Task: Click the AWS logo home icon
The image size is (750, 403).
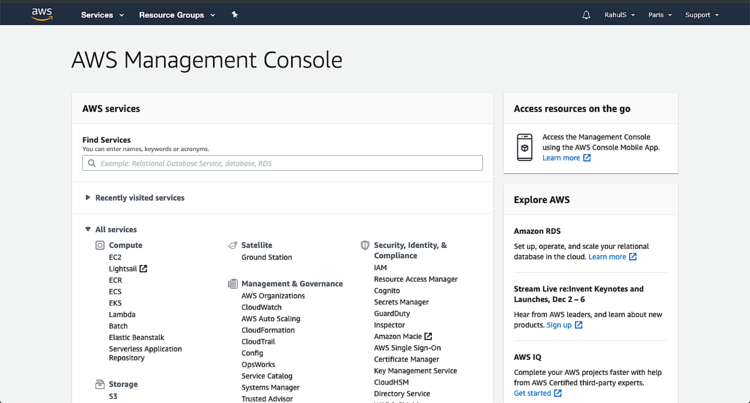Action: point(42,14)
